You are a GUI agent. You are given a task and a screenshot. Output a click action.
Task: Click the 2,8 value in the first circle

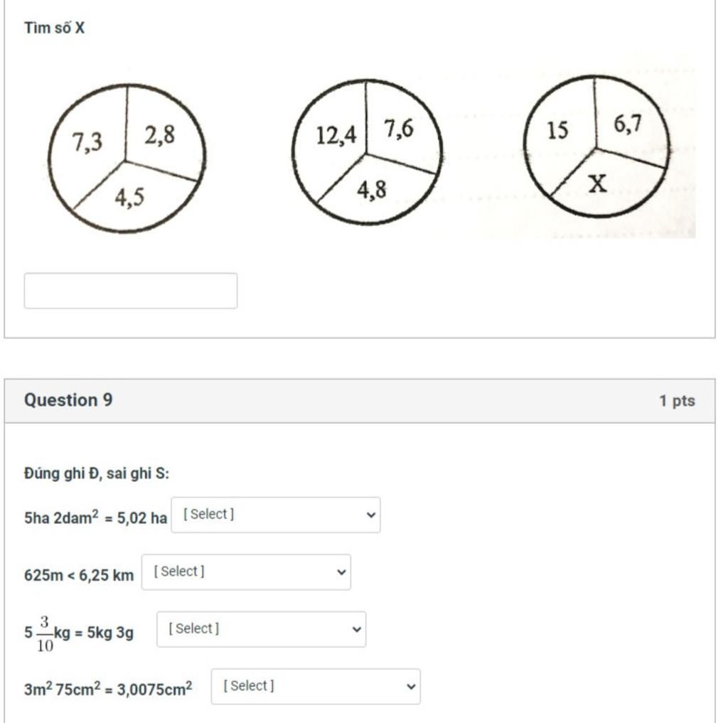[159, 136]
